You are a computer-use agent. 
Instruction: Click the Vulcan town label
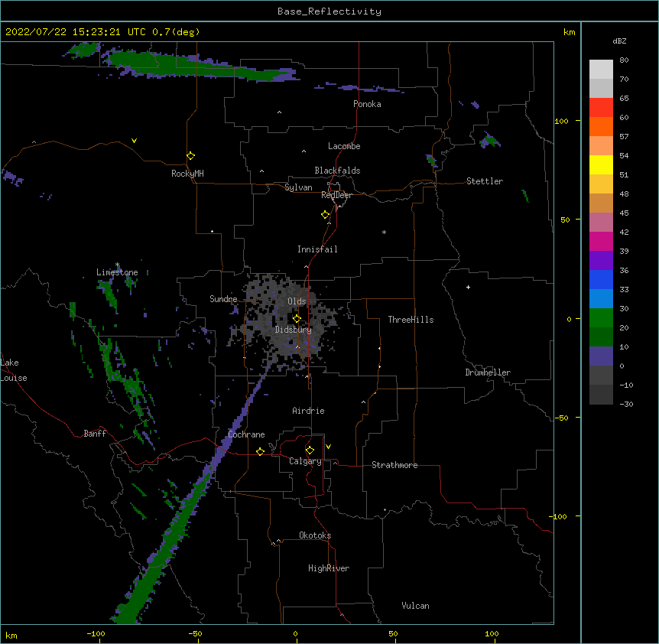pyautogui.click(x=416, y=606)
